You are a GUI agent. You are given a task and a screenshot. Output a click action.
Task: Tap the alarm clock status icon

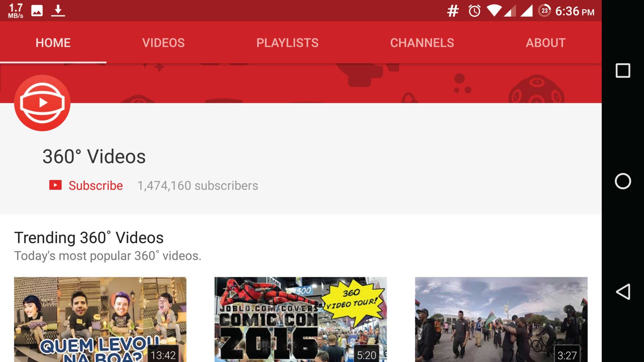click(x=474, y=11)
